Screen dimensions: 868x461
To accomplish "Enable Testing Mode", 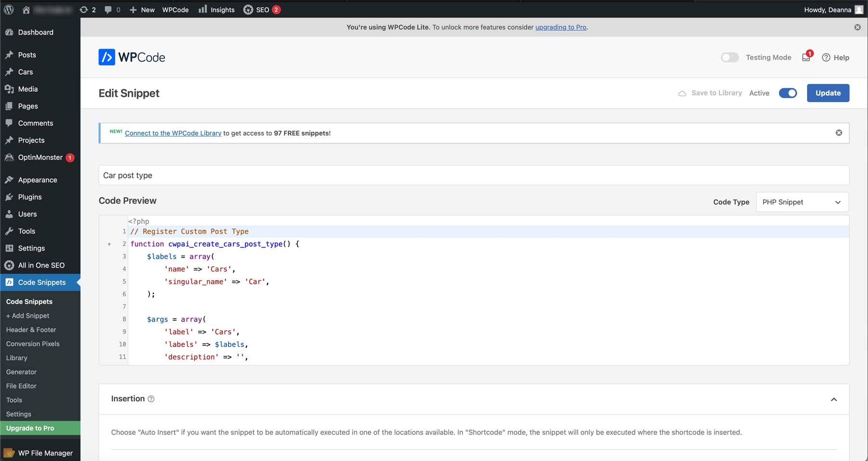I will pyautogui.click(x=730, y=57).
